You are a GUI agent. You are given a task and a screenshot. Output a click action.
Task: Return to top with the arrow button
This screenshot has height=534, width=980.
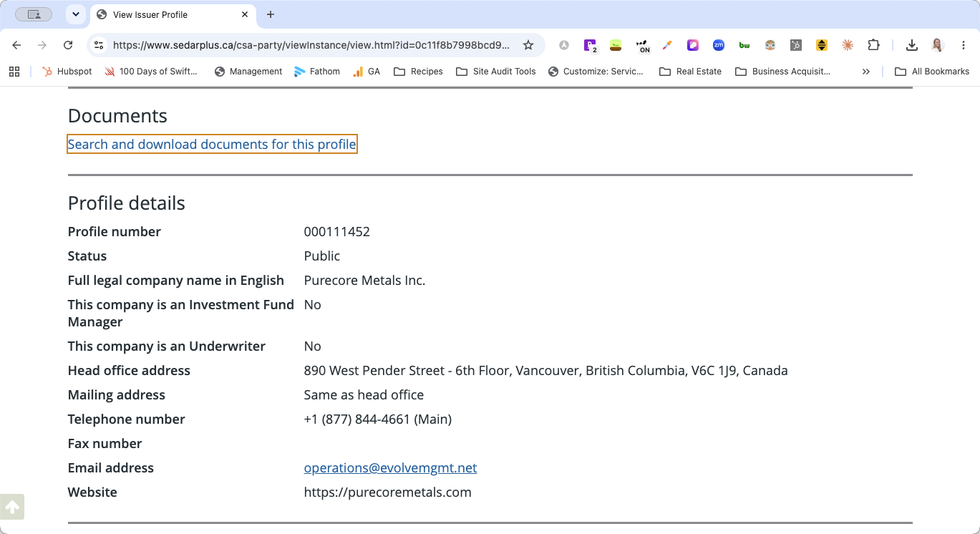click(12, 507)
